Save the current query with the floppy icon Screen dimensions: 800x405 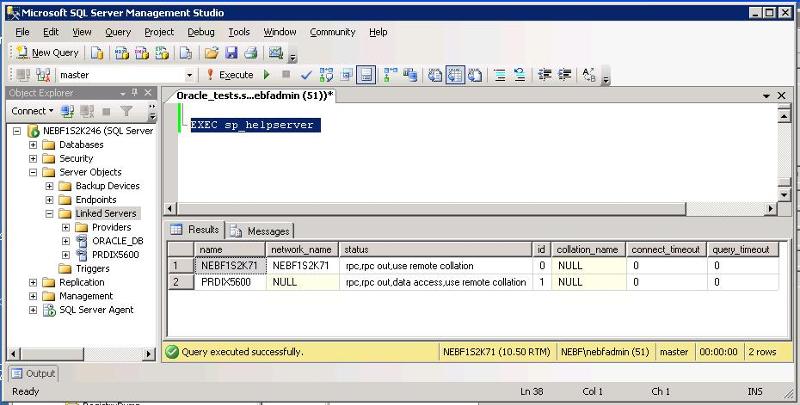pyautogui.click(x=231, y=53)
